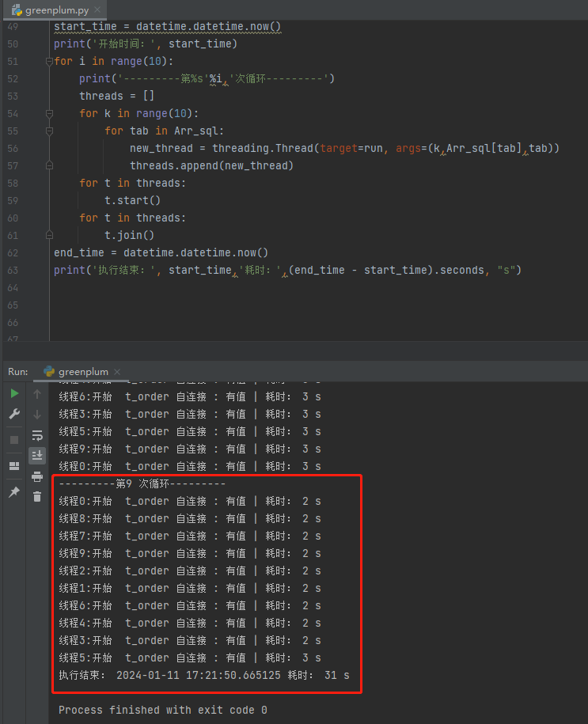Toggle Scroll to End in the console
The width and height of the screenshot is (588, 724).
click(37, 456)
